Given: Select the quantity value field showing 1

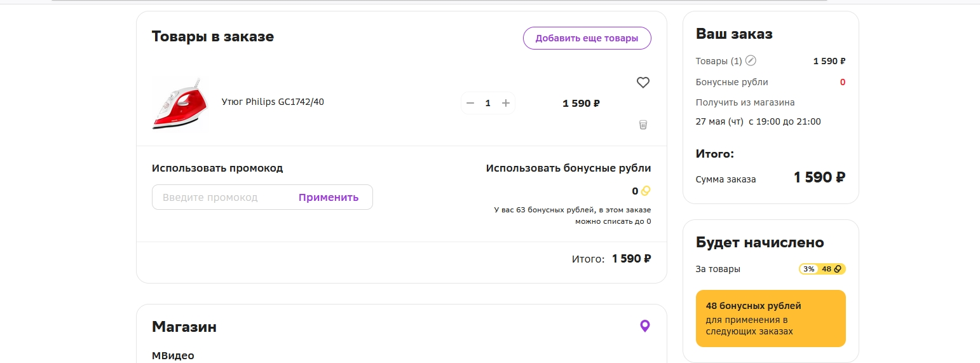Looking at the screenshot, I should pos(488,103).
